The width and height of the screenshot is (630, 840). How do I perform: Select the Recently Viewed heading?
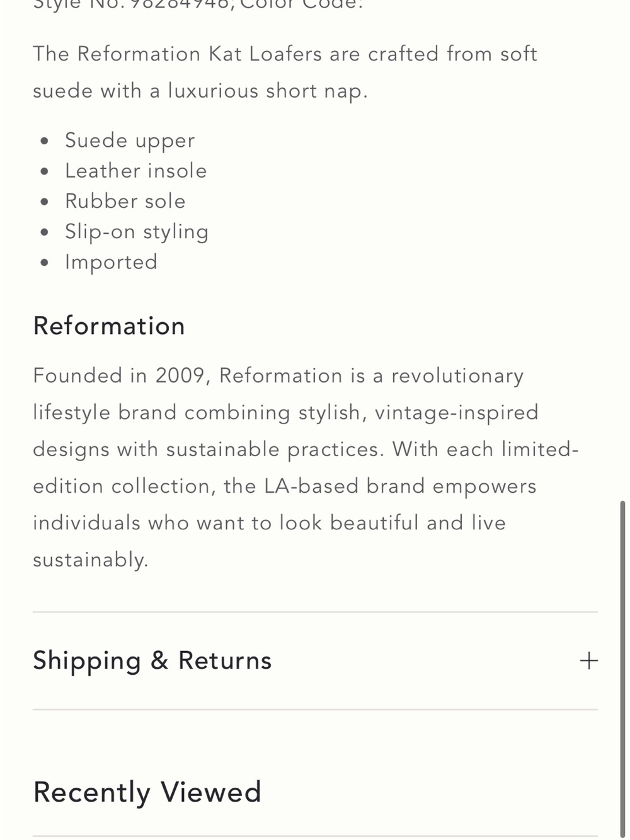pos(147,792)
